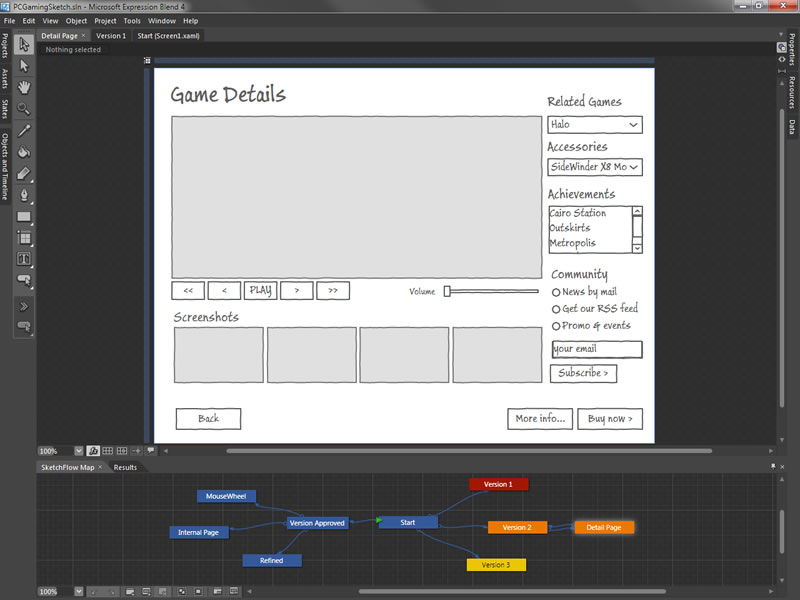Select the Direct Selection tool
The image size is (800, 600).
24,66
